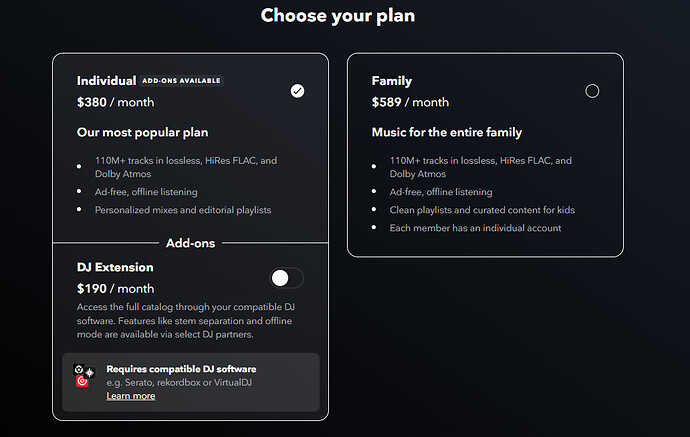The image size is (690, 437).
Task: Click the Individual plan title
Action: click(x=106, y=80)
